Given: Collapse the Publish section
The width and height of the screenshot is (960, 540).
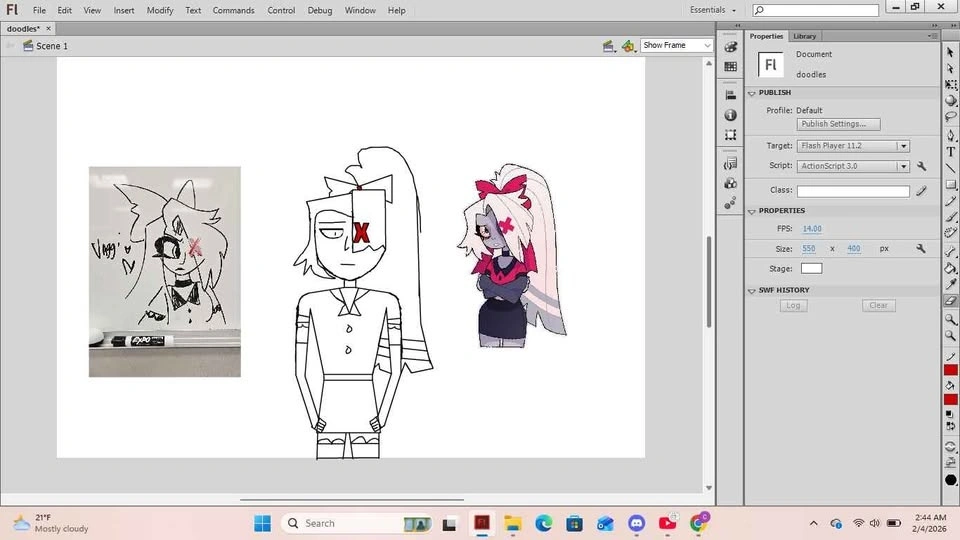Looking at the screenshot, I should [752, 93].
